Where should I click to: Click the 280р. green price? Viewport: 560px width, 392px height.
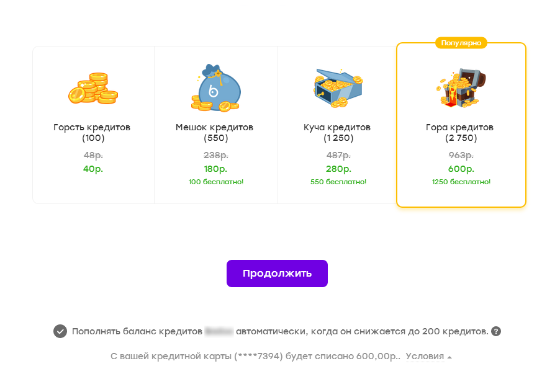(x=338, y=169)
